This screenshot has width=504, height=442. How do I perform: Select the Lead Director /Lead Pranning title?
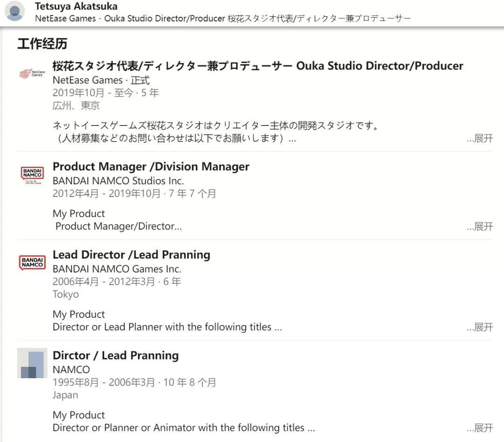coord(132,254)
